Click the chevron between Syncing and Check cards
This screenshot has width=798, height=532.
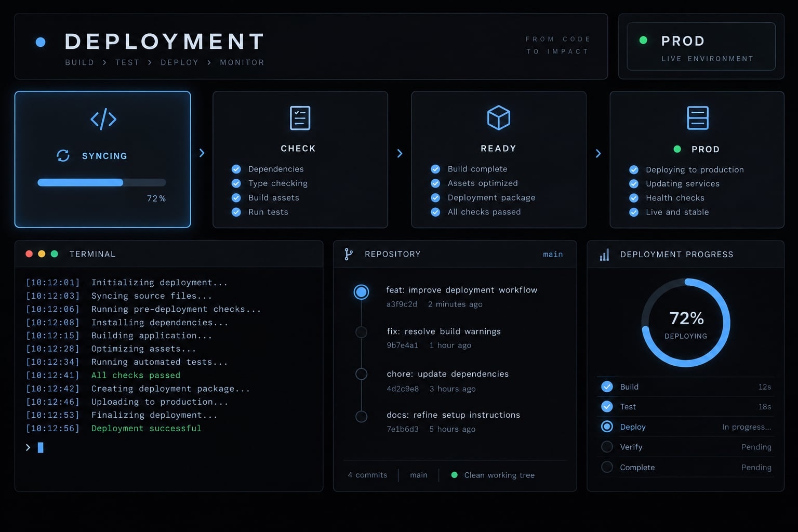[202, 153]
